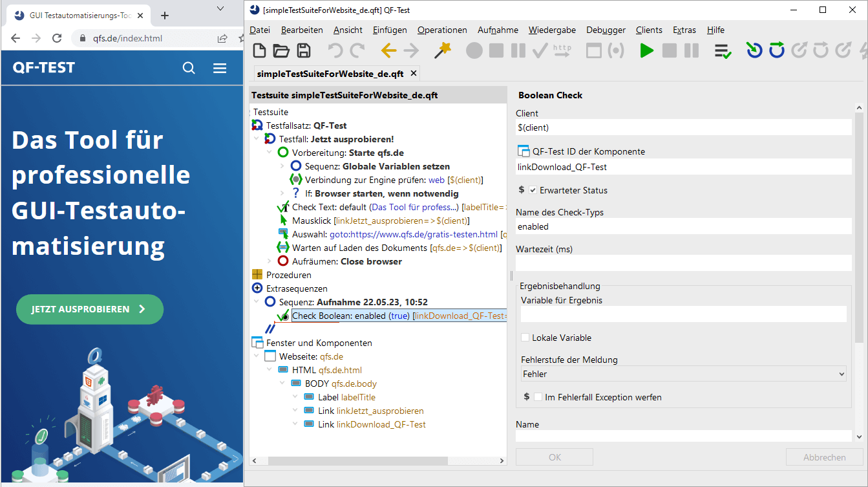Click the QF-TEST logo on website
The width and height of the screenshot is (868, 487).
(x=43, y=67)
